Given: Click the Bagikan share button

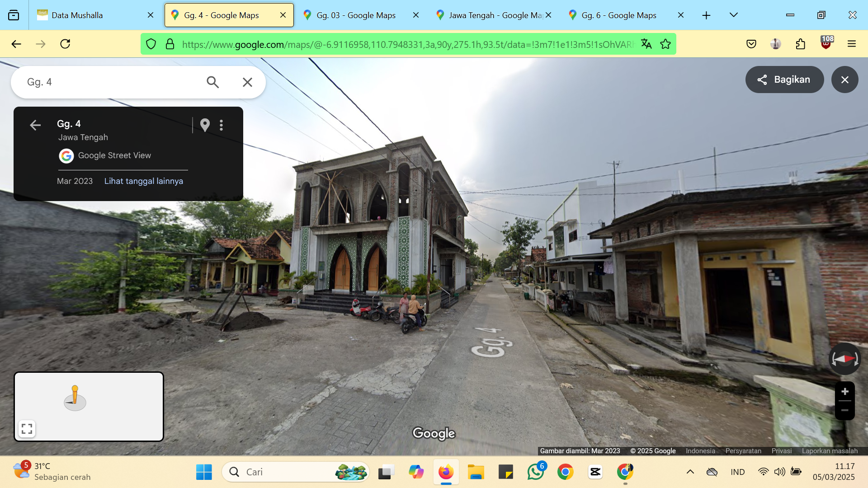Looking at the screenshot, I should 784,80.
